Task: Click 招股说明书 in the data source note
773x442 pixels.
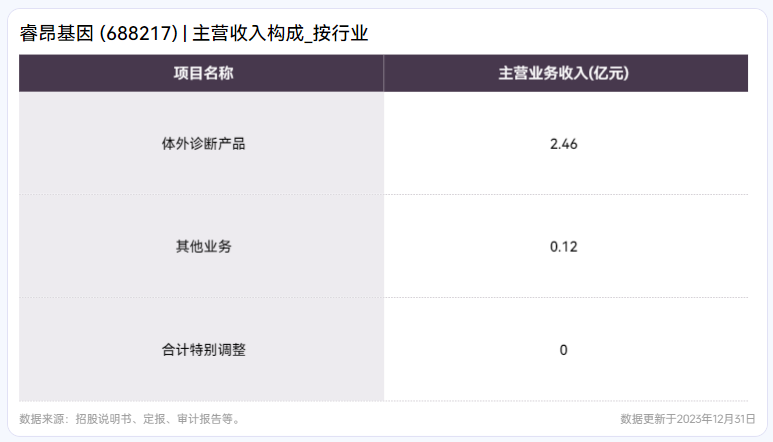Action: (x=103, y=419)
